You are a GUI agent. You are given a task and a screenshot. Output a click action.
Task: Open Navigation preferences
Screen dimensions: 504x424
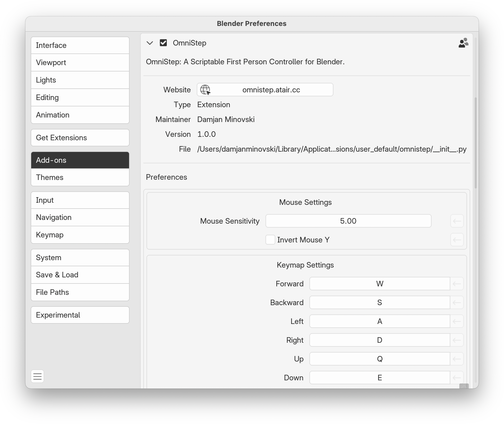[80, 217]
